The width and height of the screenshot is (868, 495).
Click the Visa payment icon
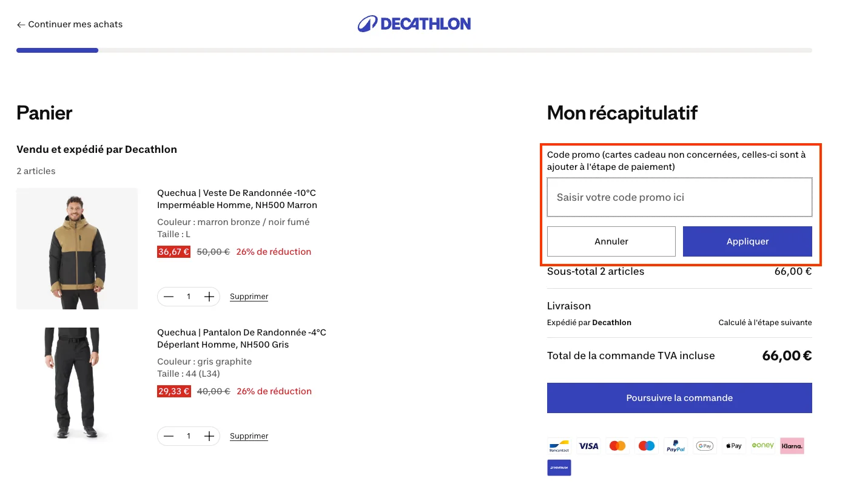(588, 446)
